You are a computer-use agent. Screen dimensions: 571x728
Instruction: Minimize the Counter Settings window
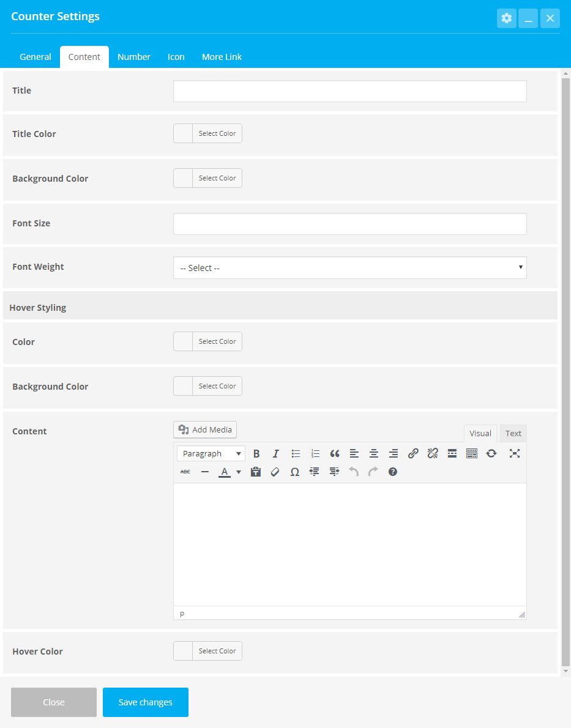[x=528, y=18]
